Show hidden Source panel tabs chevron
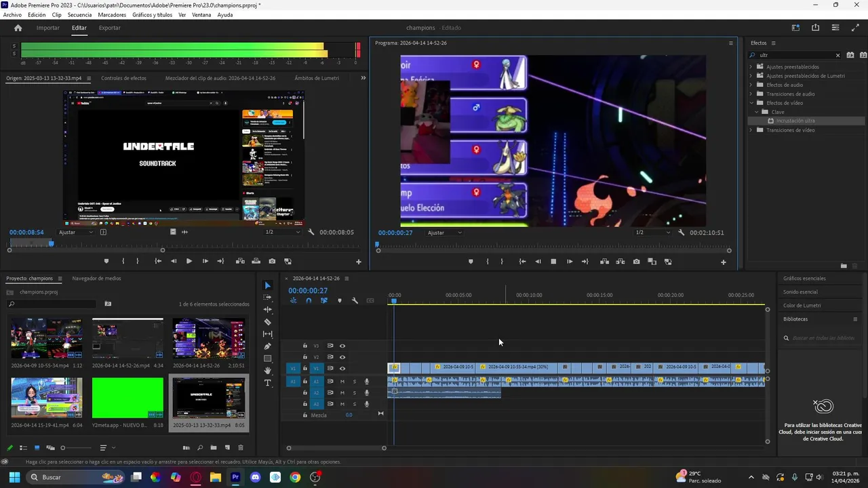This screenshot has width=868, height=488. click(x=363, y=78)
